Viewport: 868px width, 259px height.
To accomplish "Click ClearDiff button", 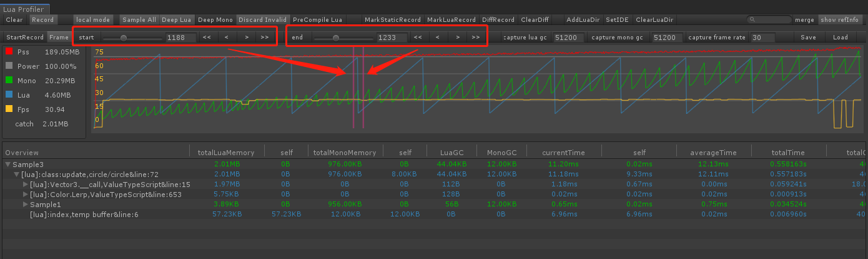I will click(535, 20).
